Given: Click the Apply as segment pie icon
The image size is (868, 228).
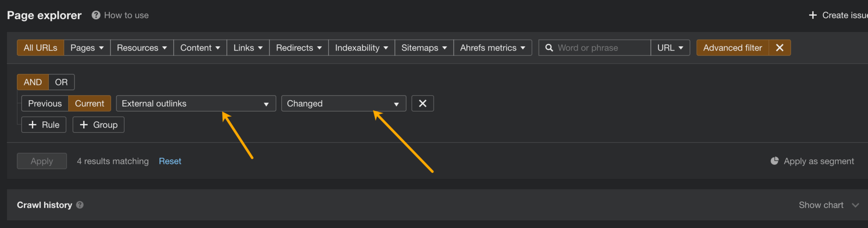Looking at the screenshot, I should tap(774, 161).
